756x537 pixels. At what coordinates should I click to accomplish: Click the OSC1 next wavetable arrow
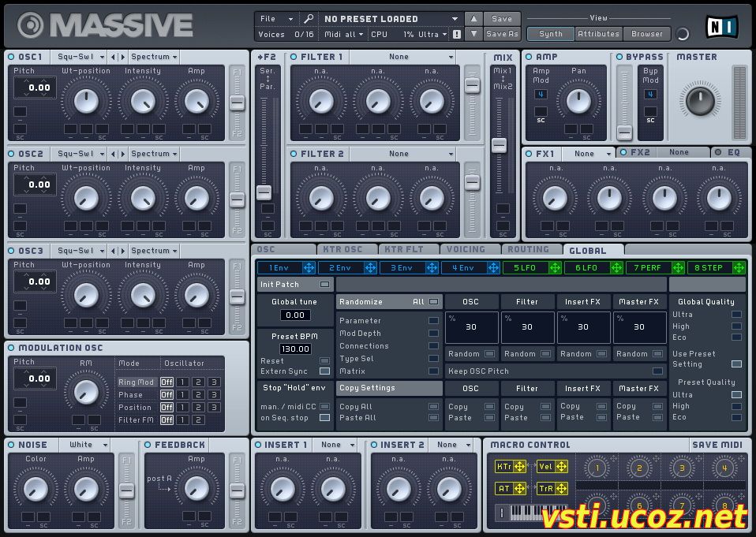click(122, 57)
